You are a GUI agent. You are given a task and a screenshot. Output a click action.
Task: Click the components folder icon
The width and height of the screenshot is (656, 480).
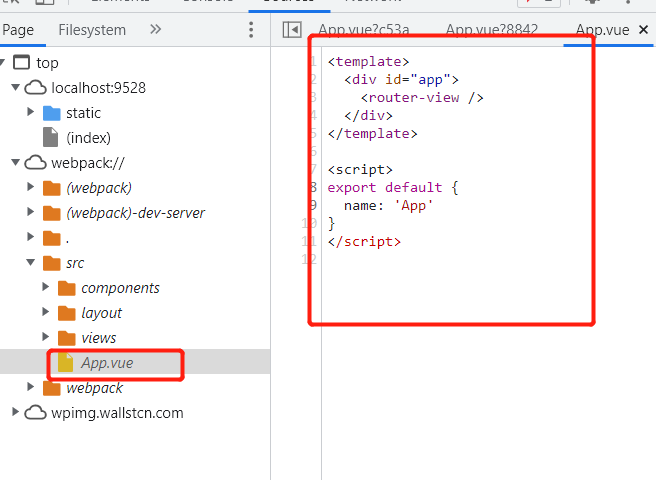(x=67, y=288)
